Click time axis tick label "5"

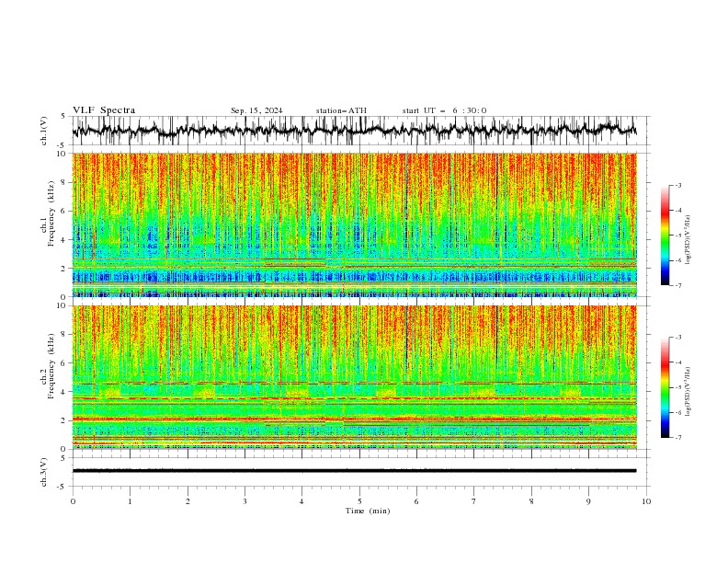tap(359, 501)
